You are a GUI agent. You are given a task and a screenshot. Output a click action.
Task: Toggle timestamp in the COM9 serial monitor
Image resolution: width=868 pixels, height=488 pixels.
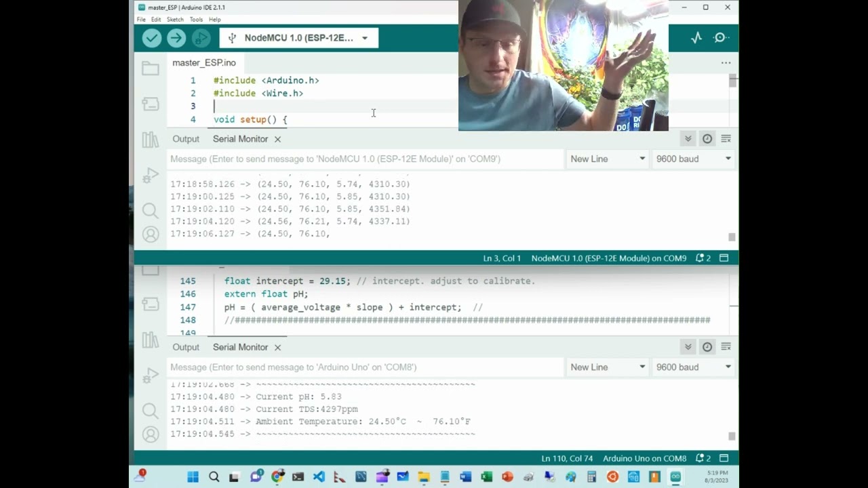(707, 138)
